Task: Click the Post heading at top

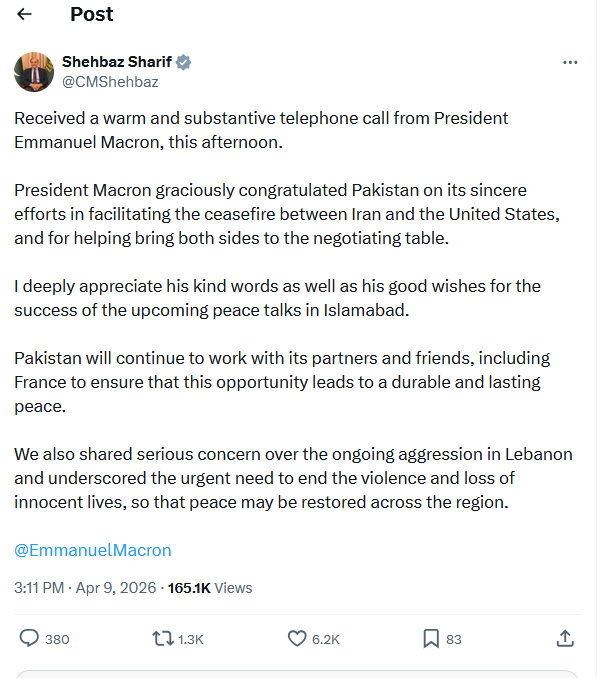Action: pos(92,15)
